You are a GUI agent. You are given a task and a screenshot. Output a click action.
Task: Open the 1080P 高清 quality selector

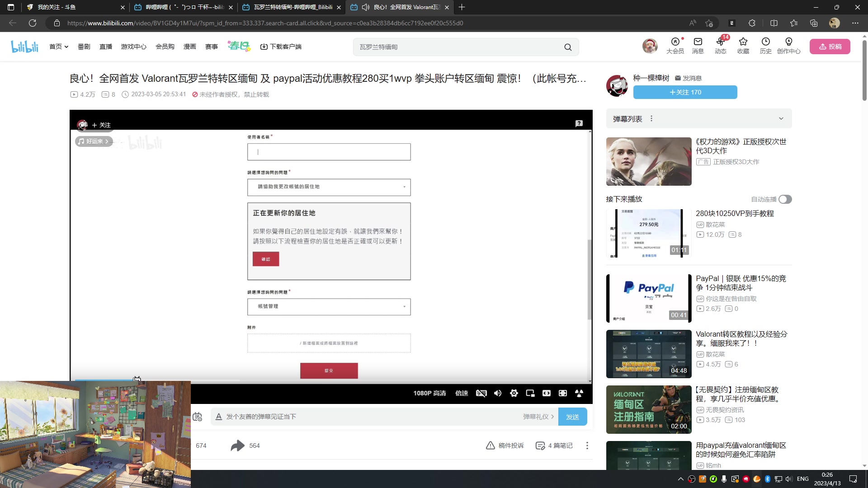pos(429,393)
